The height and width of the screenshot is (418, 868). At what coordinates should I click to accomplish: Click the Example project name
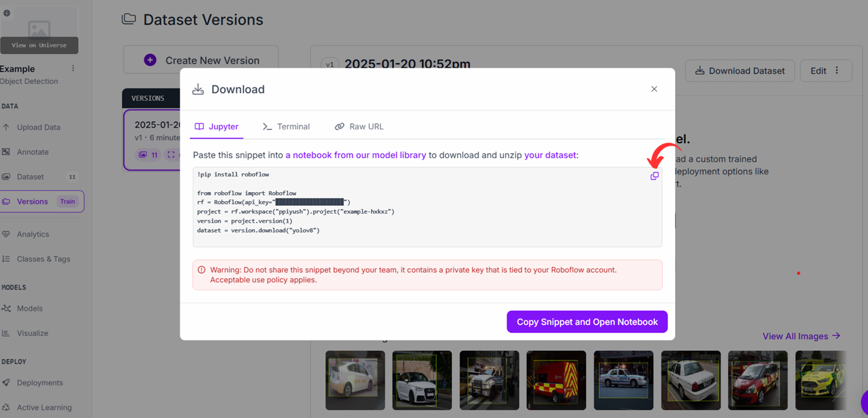[x=18, y=68]
